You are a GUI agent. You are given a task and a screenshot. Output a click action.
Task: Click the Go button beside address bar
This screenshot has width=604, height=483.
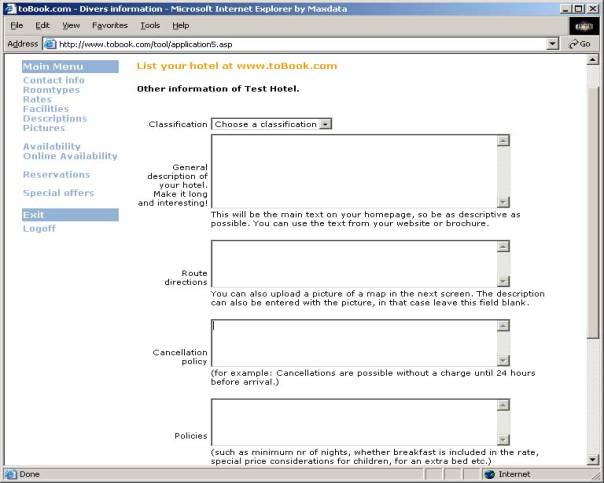pyautogui.click(x=581, y=44)
